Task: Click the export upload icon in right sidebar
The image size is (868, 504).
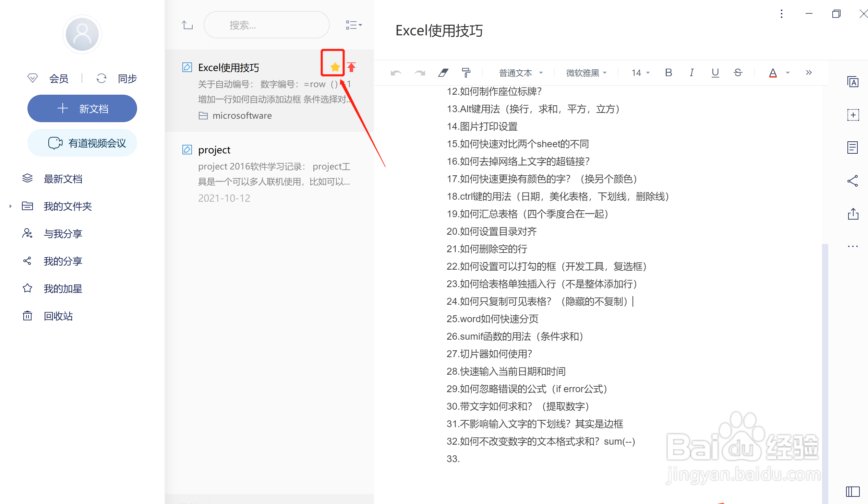Action: (x=853, y=214)
